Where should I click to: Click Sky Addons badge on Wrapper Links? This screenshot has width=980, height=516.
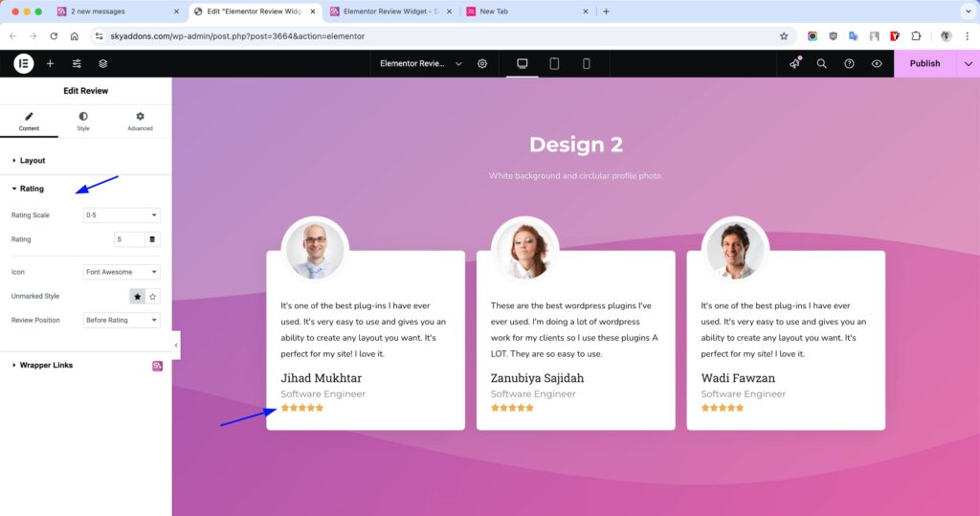158,366
